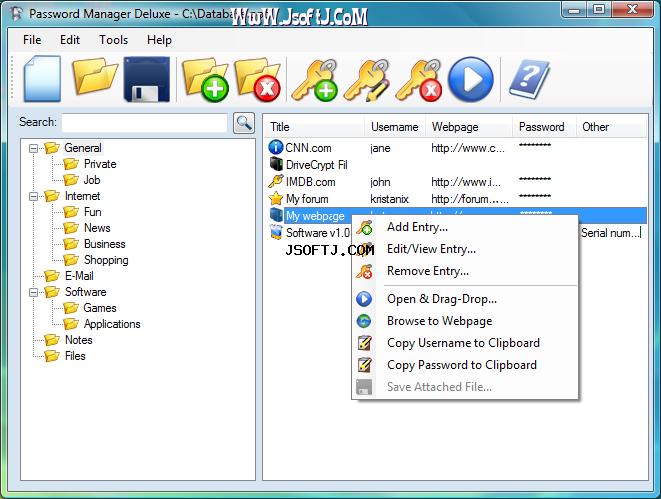Click username 'jane' in CNN.com row
This screenshot has width=661, height=499.
tap(380, 148)
